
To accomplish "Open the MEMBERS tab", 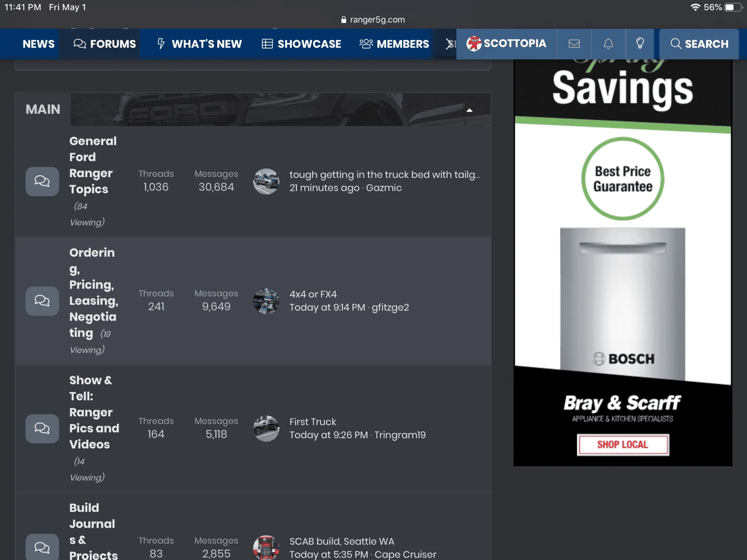I will point(394,44).
